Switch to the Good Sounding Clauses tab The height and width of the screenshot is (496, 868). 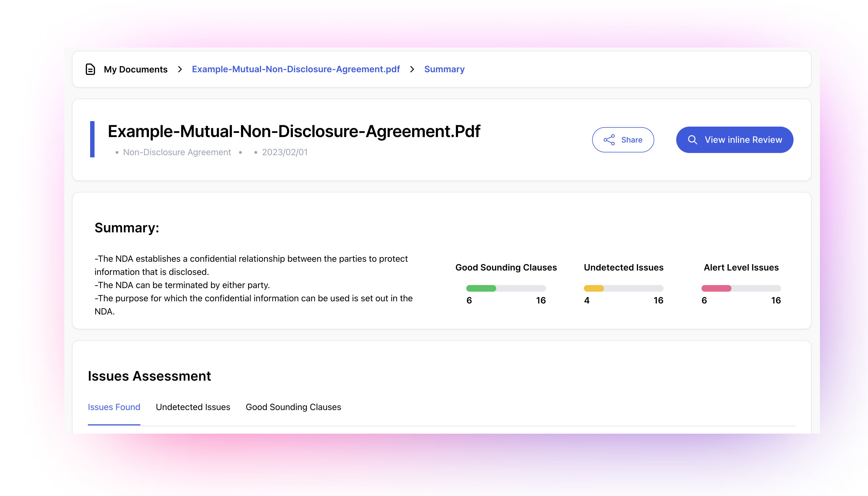[x=293, y=407]
